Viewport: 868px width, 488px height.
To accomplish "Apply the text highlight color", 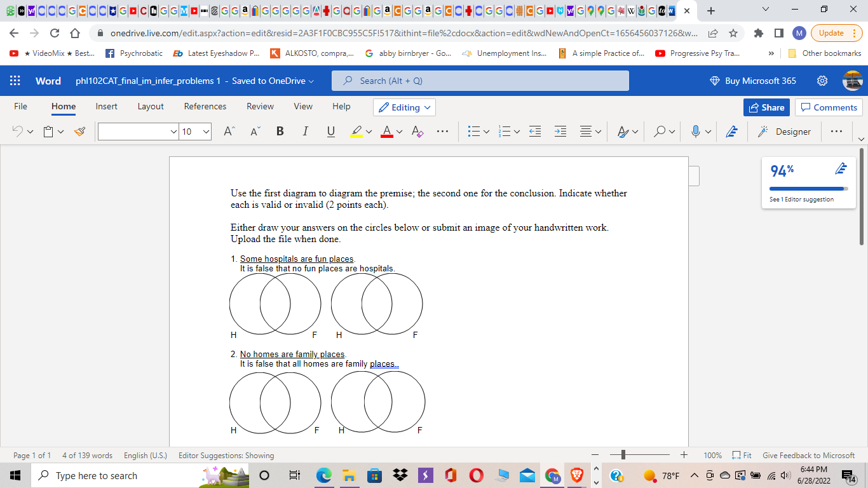I will coord(357,132).
